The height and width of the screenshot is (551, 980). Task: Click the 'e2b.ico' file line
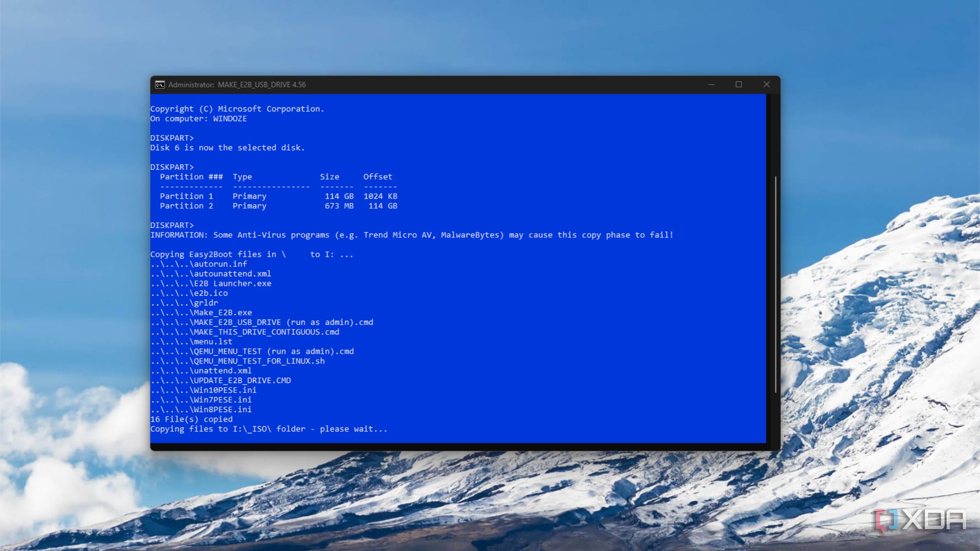pyautogui.click(x=189, y=293)
